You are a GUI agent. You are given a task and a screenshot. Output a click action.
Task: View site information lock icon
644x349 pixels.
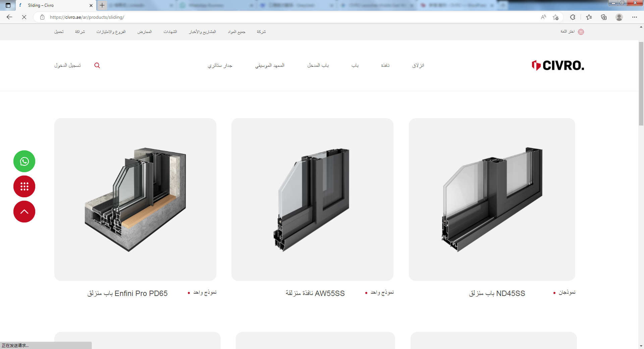pyautogui.click(x=42, y=17)
